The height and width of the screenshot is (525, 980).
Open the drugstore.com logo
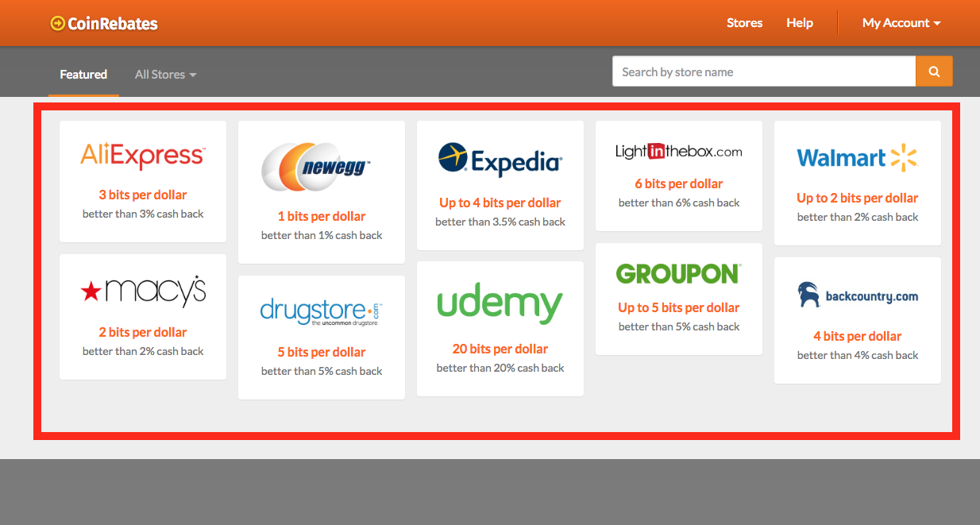point(322,311)
